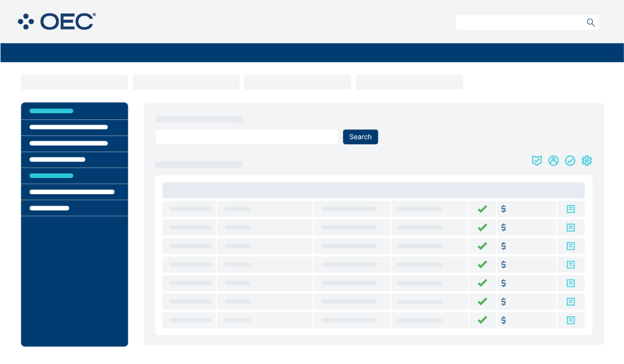The image size is (624, 364).
Task: Select the first gray tab below blue bar
Action: [74, 82]
